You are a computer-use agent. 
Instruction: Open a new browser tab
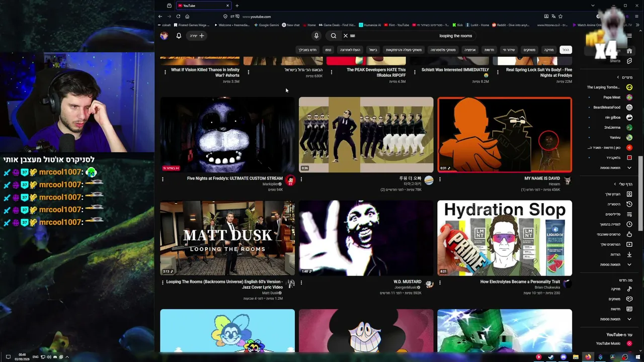click(x=237, y=6)
